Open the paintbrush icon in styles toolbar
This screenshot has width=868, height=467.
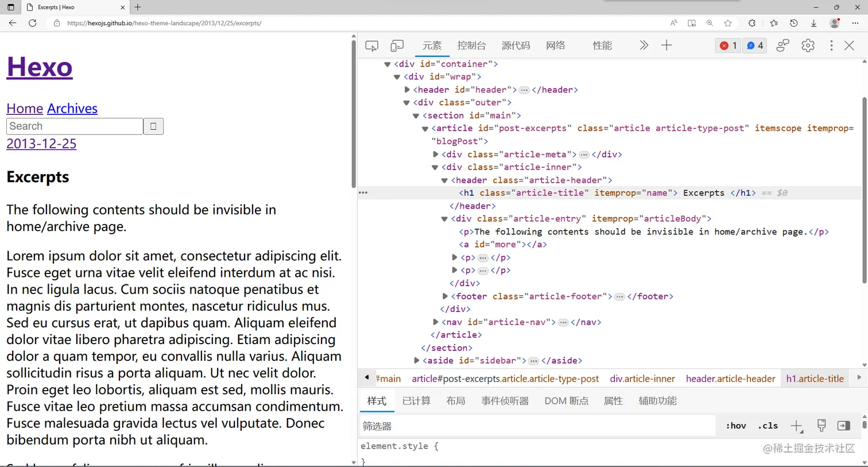[821, 426]
